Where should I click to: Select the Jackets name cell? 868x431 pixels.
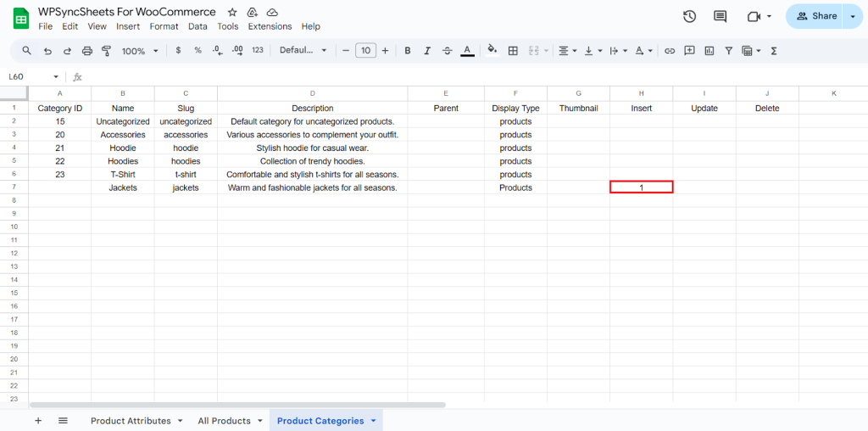point(123,188)
